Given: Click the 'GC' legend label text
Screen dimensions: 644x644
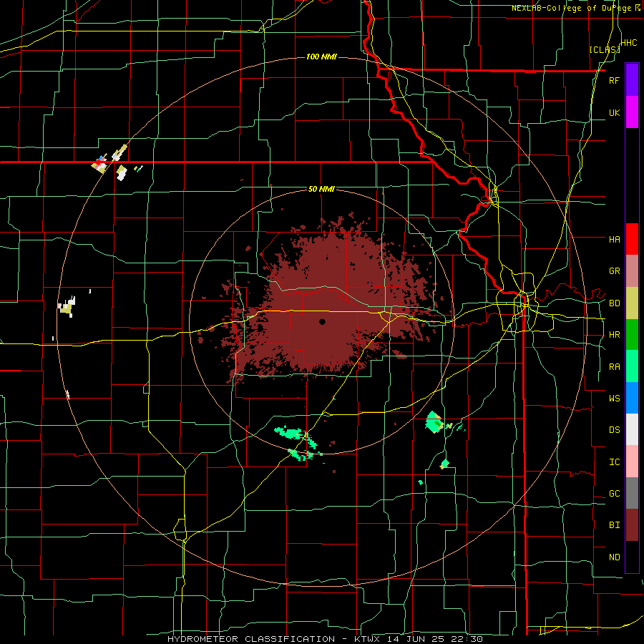Looking at the screenshot, I should (x=614, y=494).
